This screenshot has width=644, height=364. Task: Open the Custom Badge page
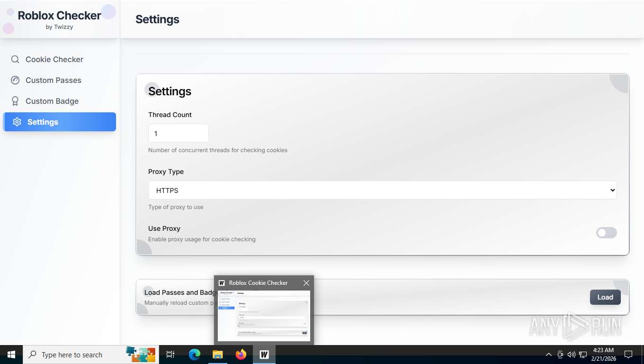[59, 101]
